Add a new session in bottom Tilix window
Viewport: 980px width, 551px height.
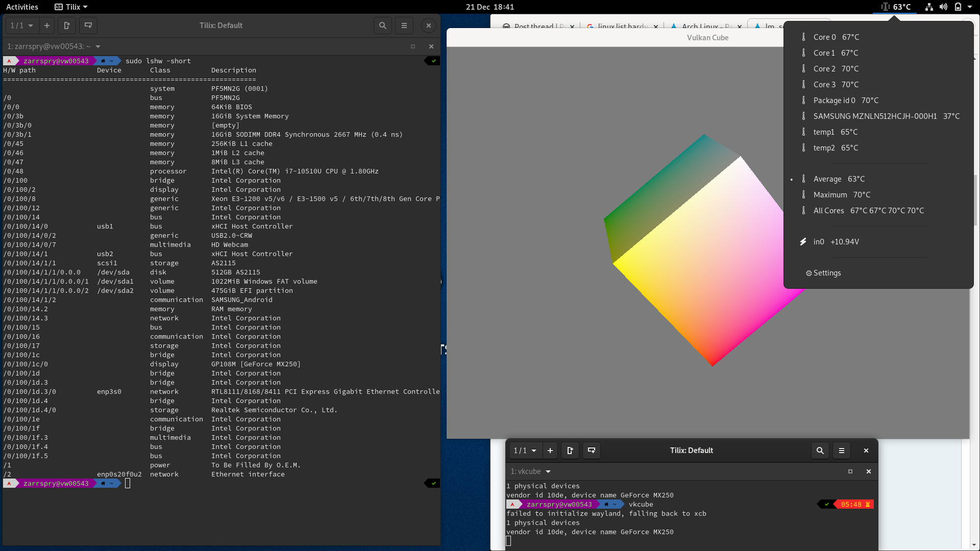tap(550, 450)
